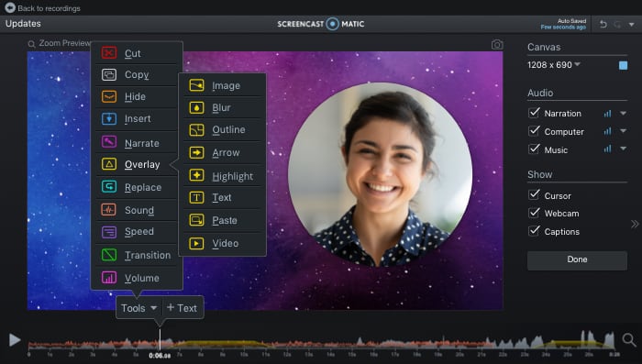Toggle the Webcam show checkbox

click(534, 213)
